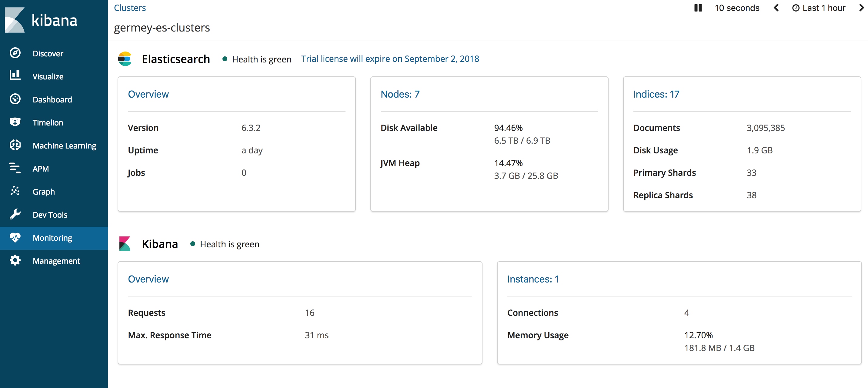
Task: Click the APM icon in sidebar
Action: [15, 168]
